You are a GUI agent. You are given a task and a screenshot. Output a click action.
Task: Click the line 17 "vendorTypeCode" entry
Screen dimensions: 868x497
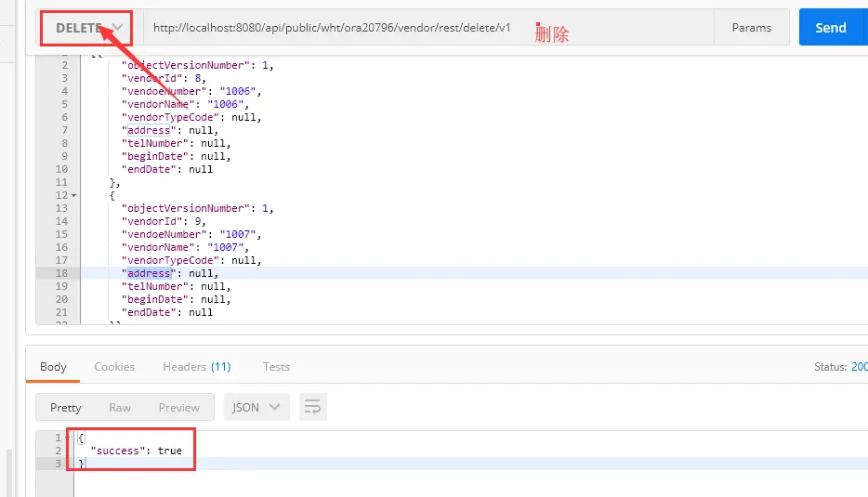(191, 260)
